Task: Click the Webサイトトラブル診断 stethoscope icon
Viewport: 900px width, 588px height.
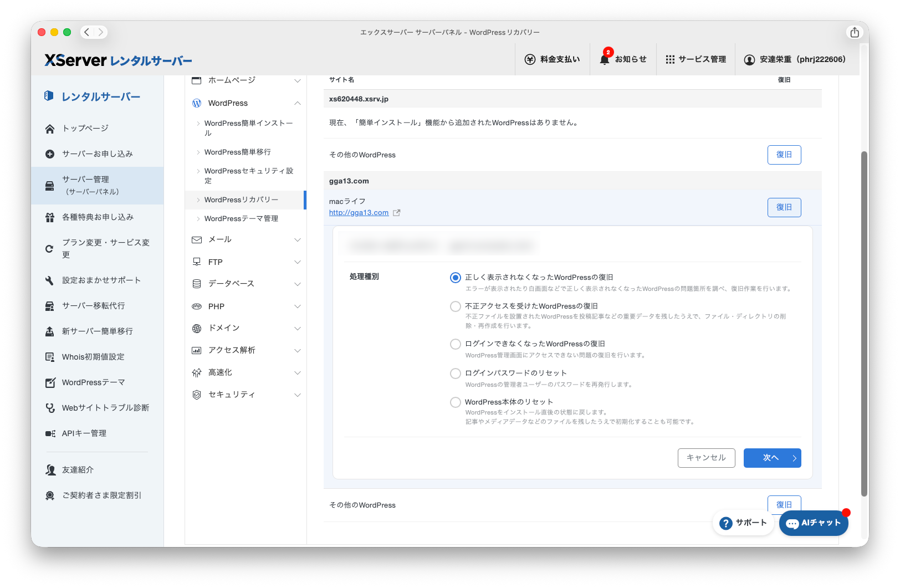Action: [x=50, y=408]
